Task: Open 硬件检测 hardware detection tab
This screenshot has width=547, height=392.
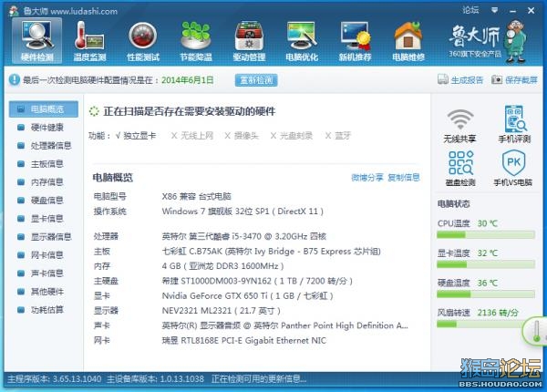Action: [37, 41]
